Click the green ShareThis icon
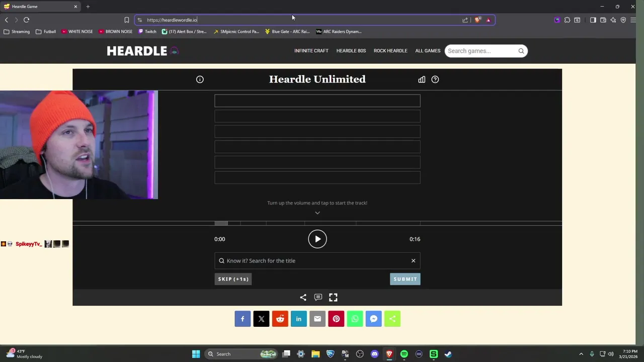Viewport: 644px width, 362px height. coord(392,319)
